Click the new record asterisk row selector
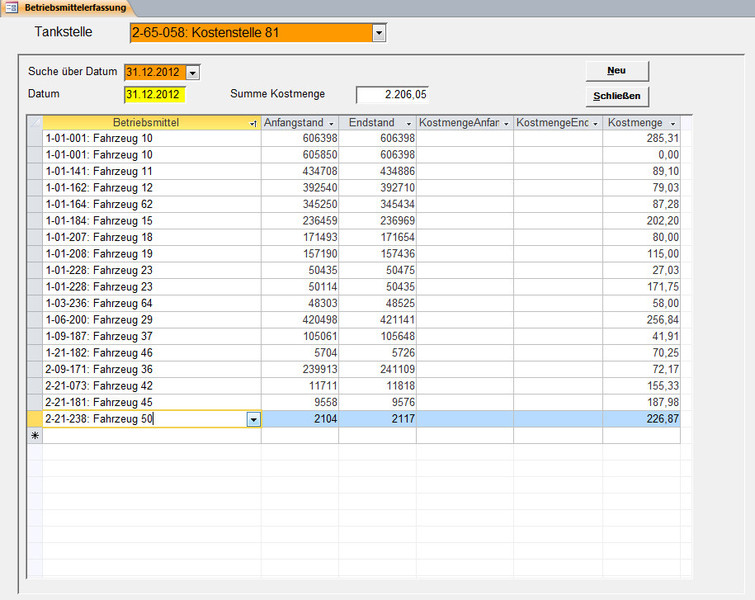 [x=35, y=436]
